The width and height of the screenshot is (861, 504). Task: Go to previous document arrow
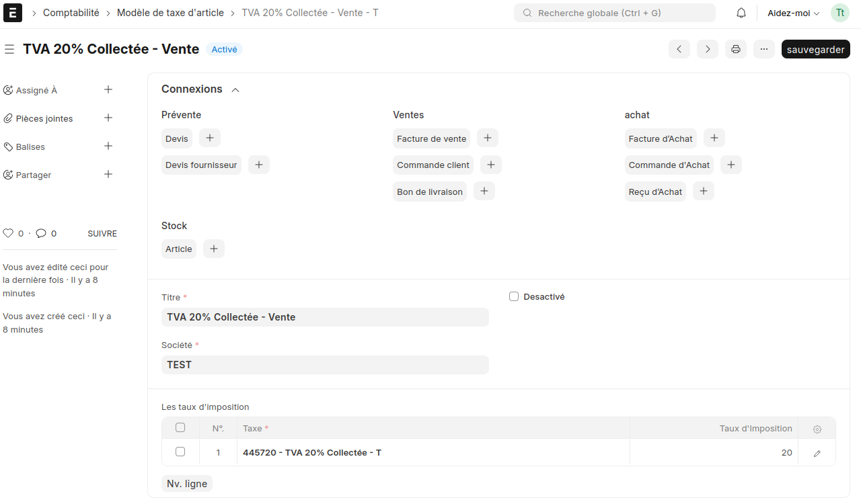679,49
